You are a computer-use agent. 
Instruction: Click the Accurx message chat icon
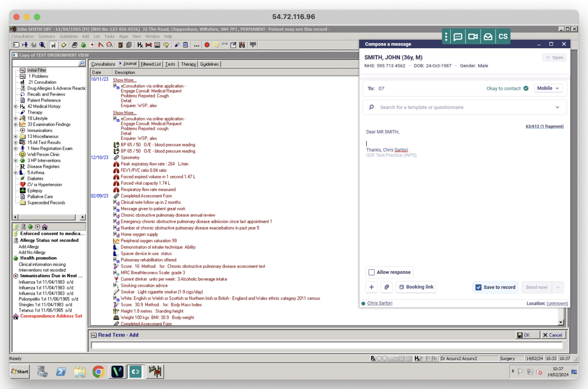pos(458,37)
